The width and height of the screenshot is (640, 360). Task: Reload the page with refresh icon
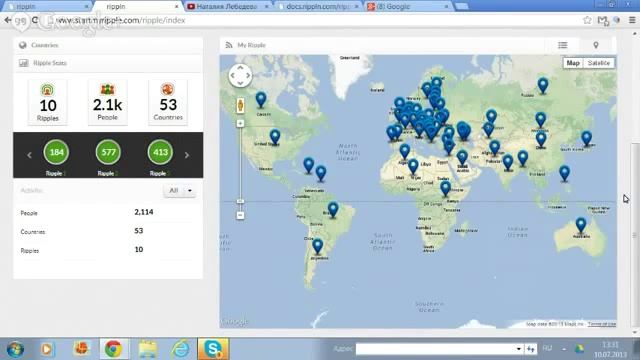(x=35, y=20)
